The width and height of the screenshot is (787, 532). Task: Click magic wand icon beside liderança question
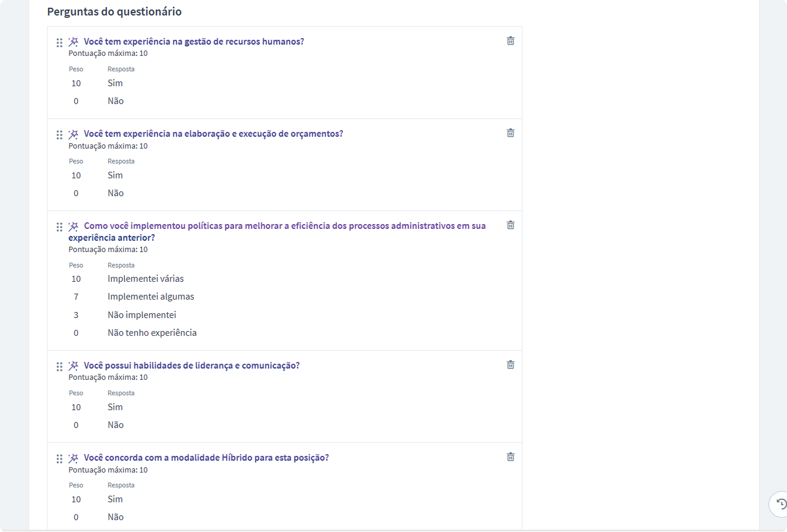(x=73, y=366)
